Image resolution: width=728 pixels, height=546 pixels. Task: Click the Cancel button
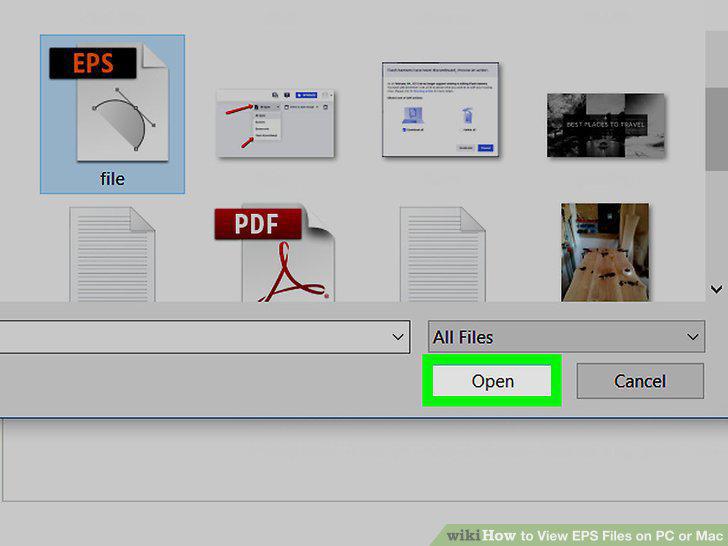pos(640,381)
